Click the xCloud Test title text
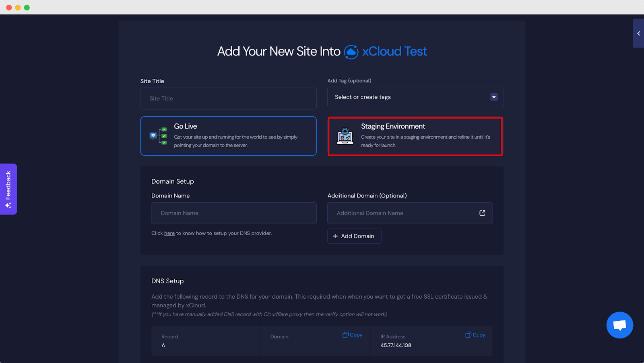 click(394, 51)
